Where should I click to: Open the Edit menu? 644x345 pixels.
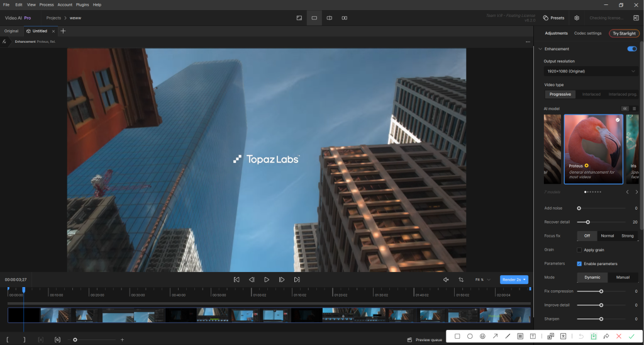pos(19,4)
